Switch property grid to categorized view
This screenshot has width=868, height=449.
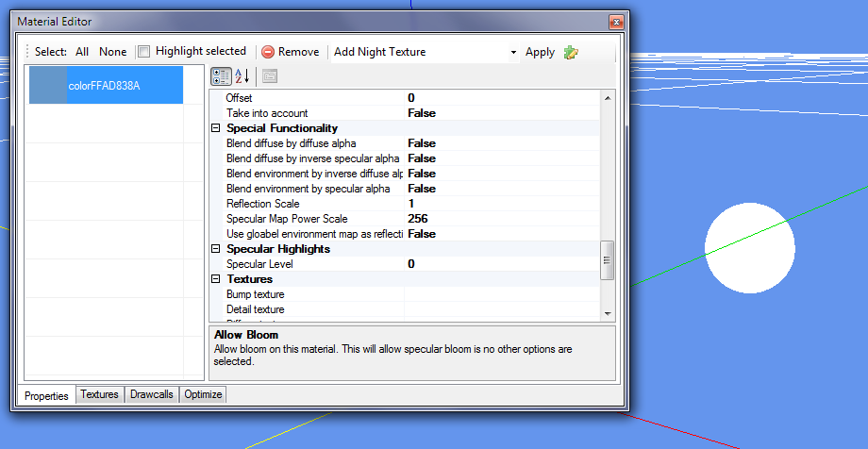[x=222, y=75]
